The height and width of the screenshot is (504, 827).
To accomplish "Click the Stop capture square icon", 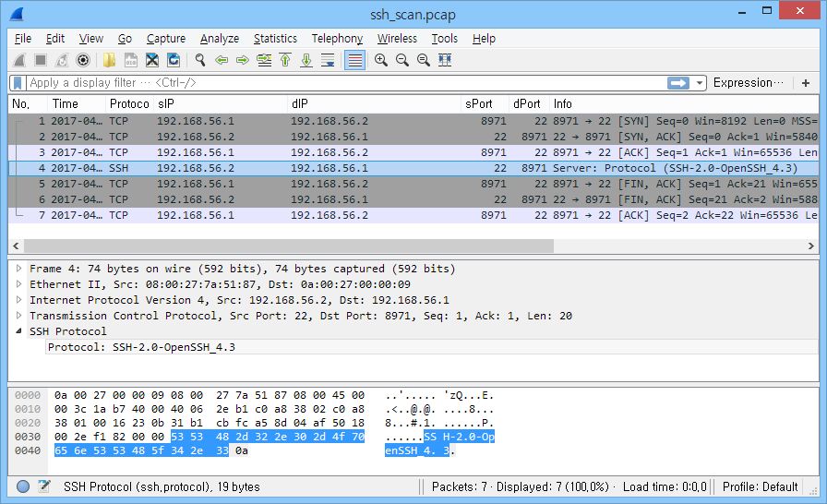I will point(40,60).
